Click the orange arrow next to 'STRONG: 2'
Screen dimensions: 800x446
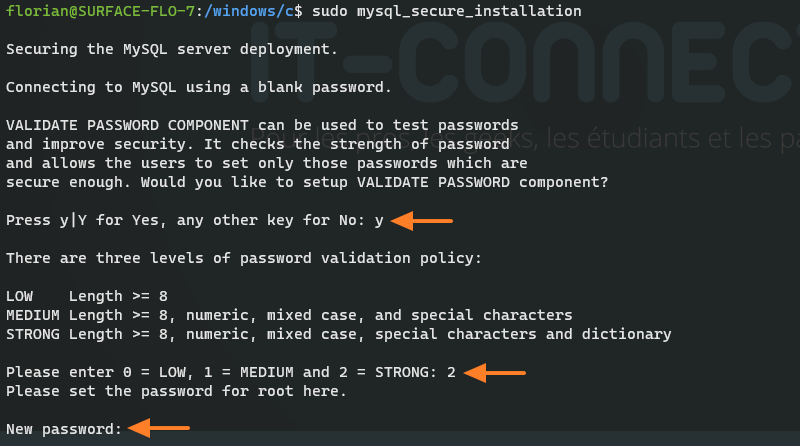[x=494, y=372]
